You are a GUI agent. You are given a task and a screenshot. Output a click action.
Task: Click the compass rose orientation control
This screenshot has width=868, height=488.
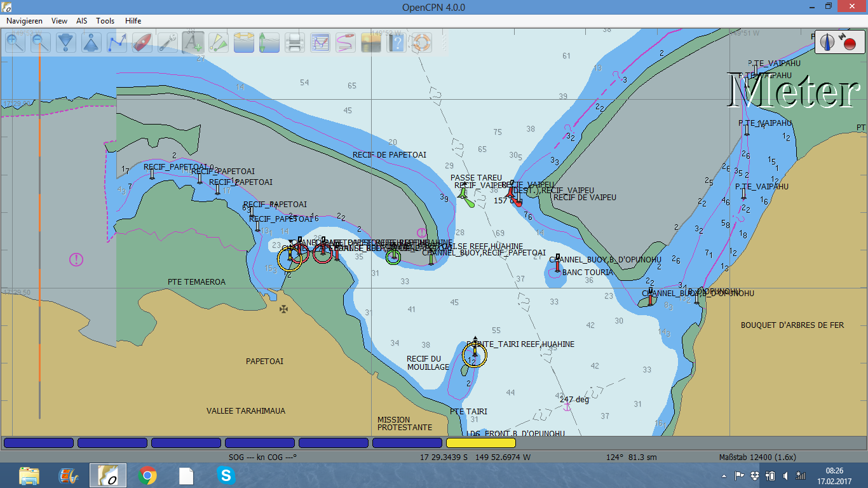(827, 43)
